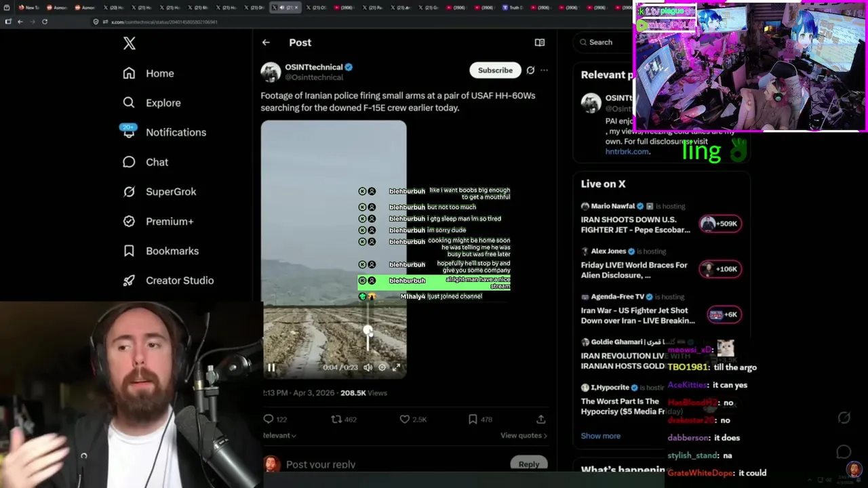Click the Search box
868x488 pixels.
(603, 42)
